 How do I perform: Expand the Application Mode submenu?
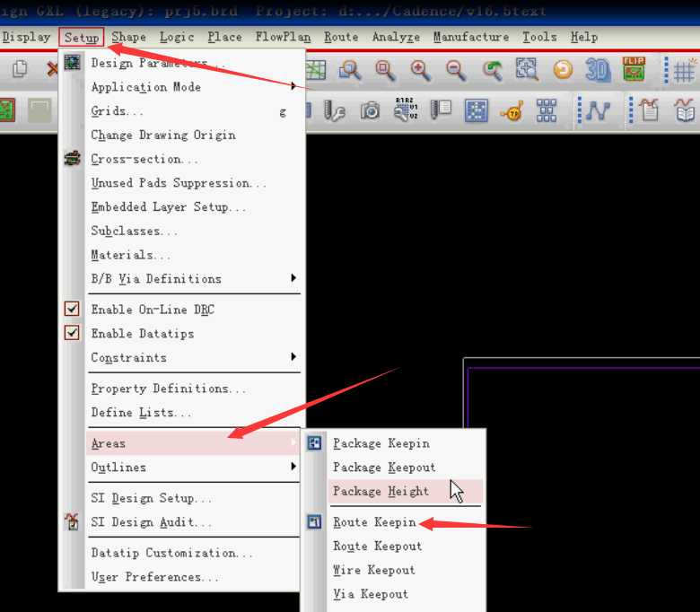193,87
